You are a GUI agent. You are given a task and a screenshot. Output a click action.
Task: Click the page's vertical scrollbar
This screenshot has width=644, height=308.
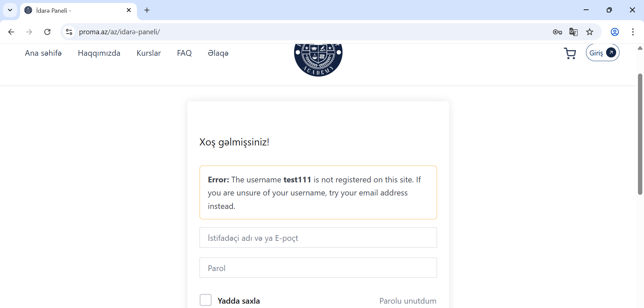click(640, 134)
